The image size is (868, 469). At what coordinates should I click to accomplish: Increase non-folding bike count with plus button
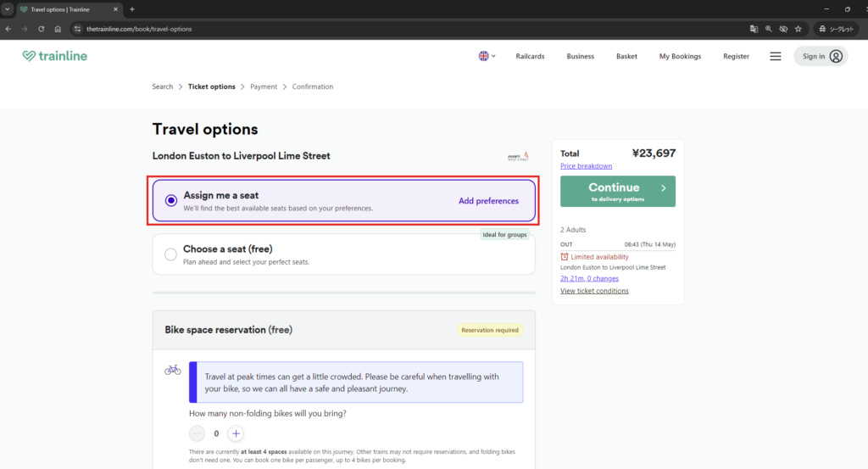point(236,433)
